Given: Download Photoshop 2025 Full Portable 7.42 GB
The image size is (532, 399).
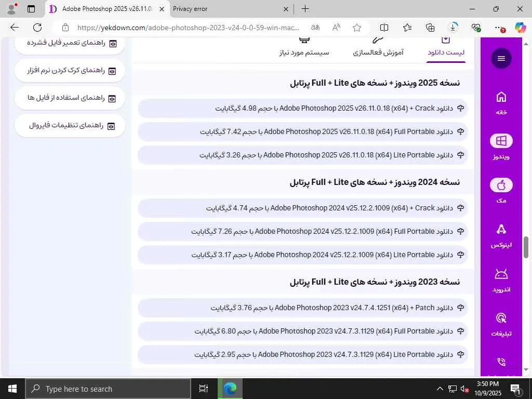Looking at the screenshot, I should pos(303,131).
